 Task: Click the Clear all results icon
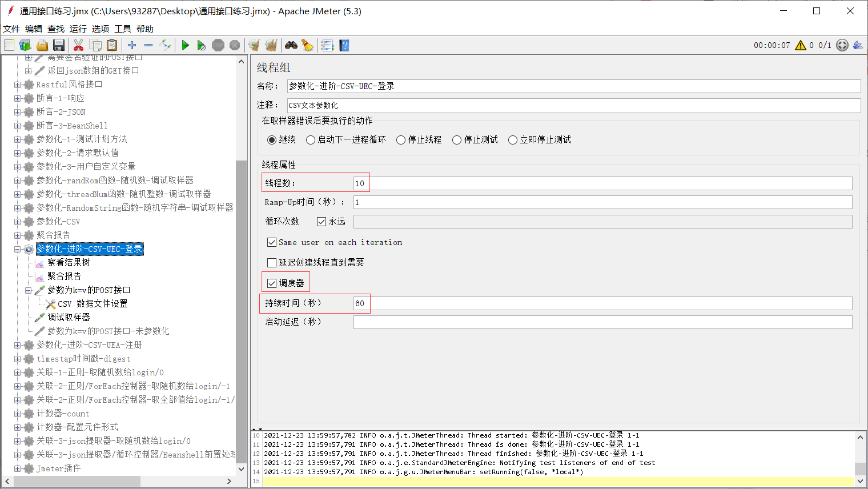[x=271, y=45]
